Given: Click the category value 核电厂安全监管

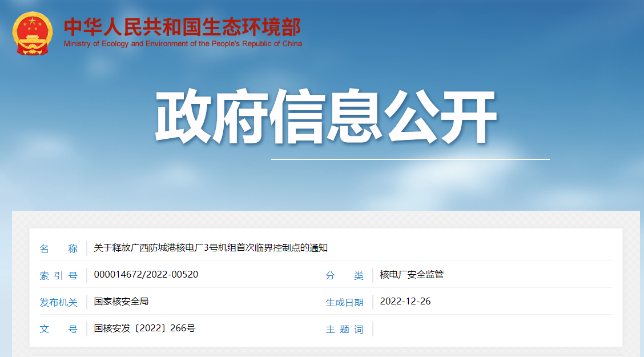Looking at the screenshot, I should pos(412,275).
